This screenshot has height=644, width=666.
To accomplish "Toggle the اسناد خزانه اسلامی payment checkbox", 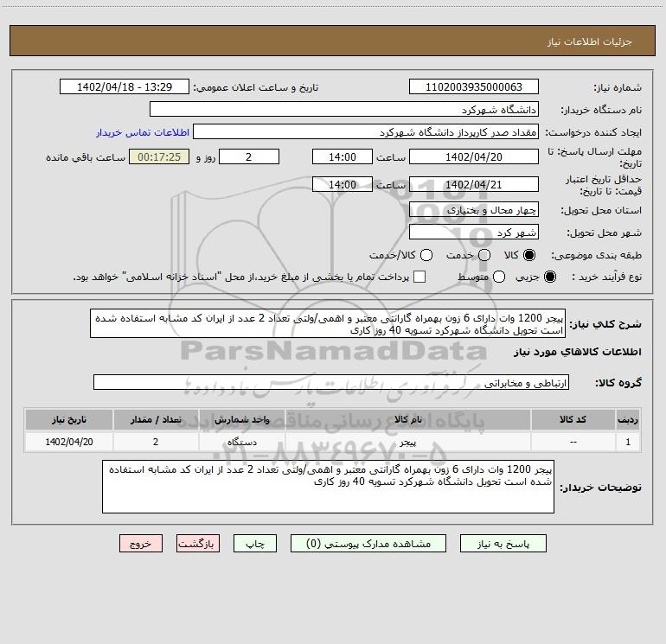I will point(419,277).
